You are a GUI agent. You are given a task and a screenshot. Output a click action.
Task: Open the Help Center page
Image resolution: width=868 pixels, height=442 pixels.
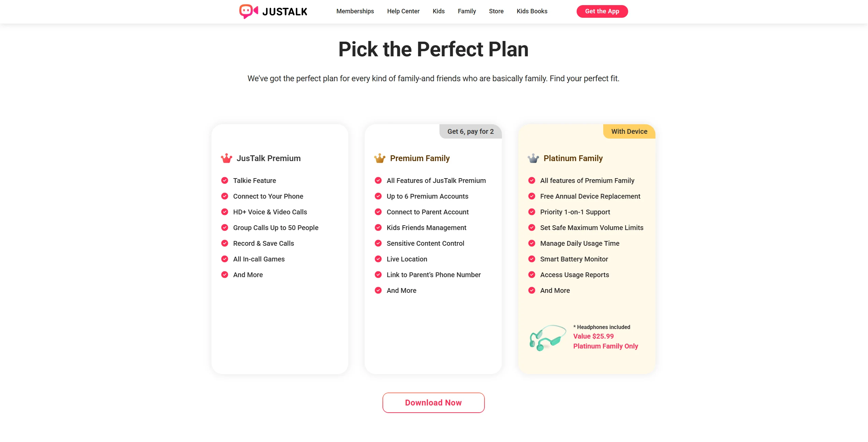pyautogui.click(x=403, y=11)
